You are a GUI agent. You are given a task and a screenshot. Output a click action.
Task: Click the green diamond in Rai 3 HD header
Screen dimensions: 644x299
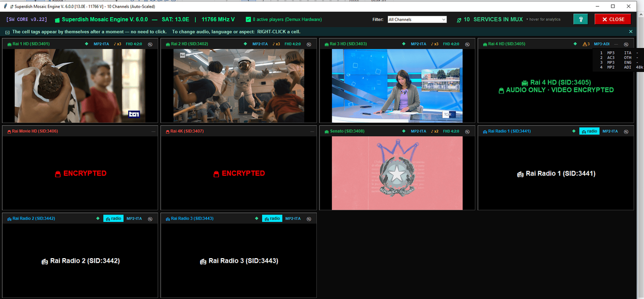point(404,44)
